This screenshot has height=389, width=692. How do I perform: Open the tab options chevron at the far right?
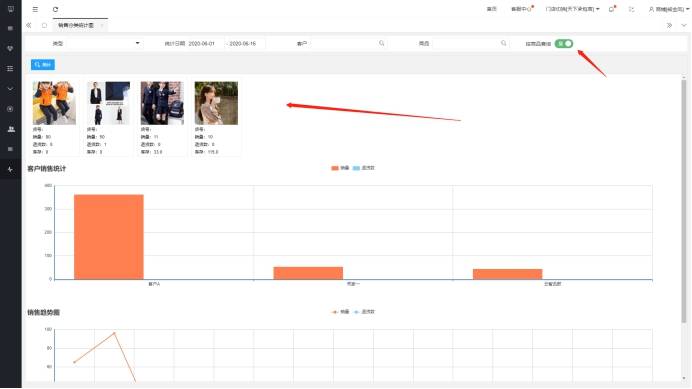tap(684, 25)
